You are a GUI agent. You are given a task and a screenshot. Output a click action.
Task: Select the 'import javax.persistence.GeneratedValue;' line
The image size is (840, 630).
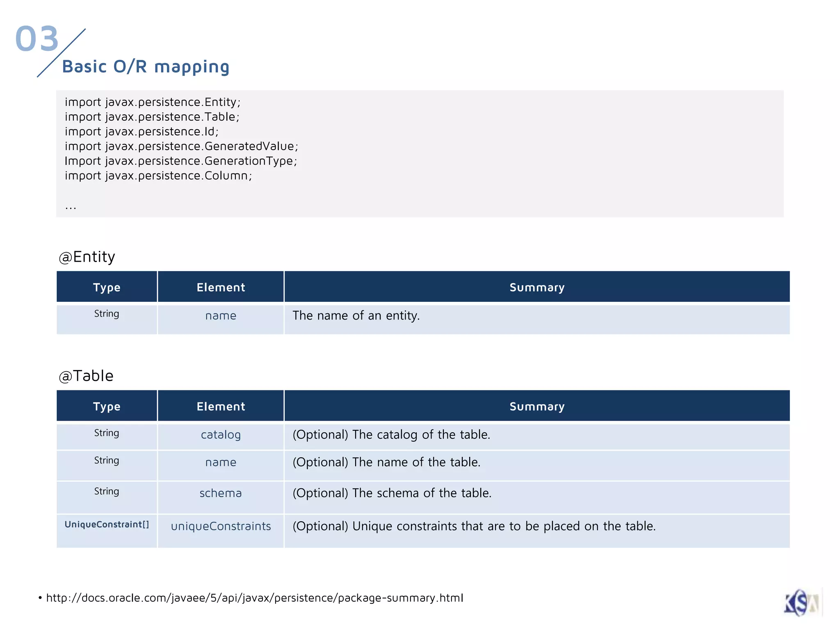182,146
